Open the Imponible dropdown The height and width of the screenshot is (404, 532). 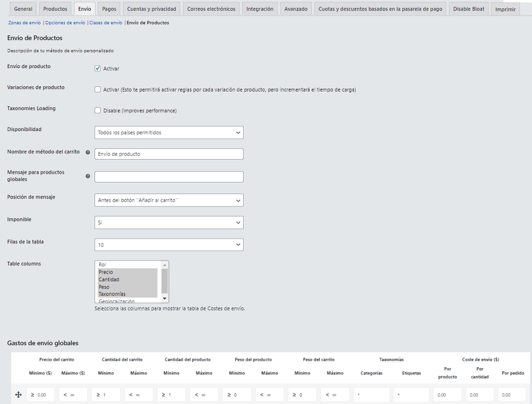coord(169,223)
